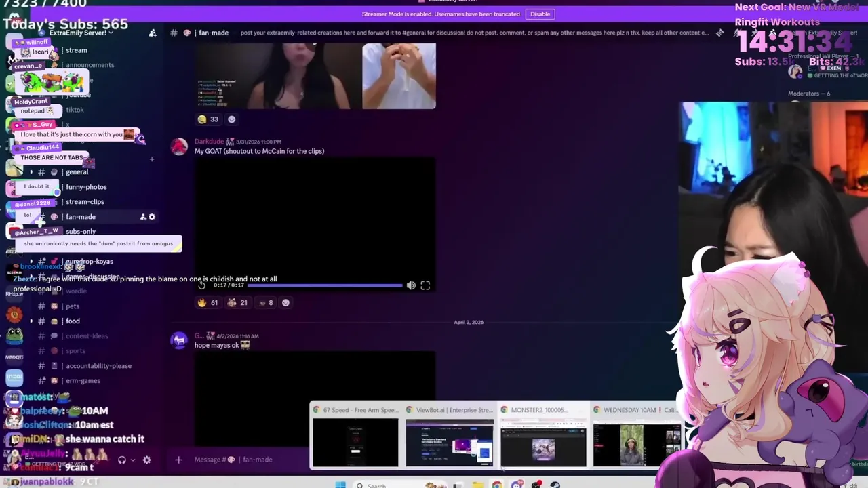
Task: Open the orange flower server icon
Action: 14,315
